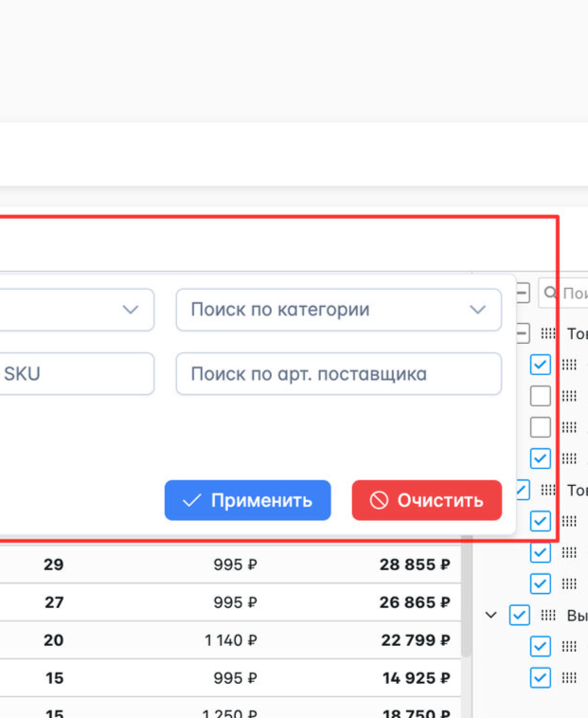
Task: Click 995 ₽ in the 26 865 ₽ row
Action: point(235,602)
